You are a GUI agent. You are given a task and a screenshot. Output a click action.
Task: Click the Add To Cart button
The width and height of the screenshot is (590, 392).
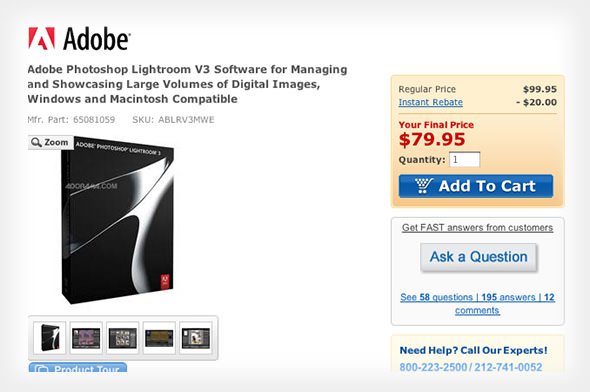(476, 186)
